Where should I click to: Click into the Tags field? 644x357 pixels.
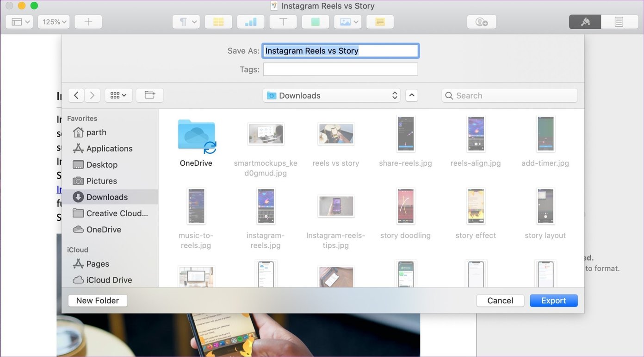[x=341, y=69]
